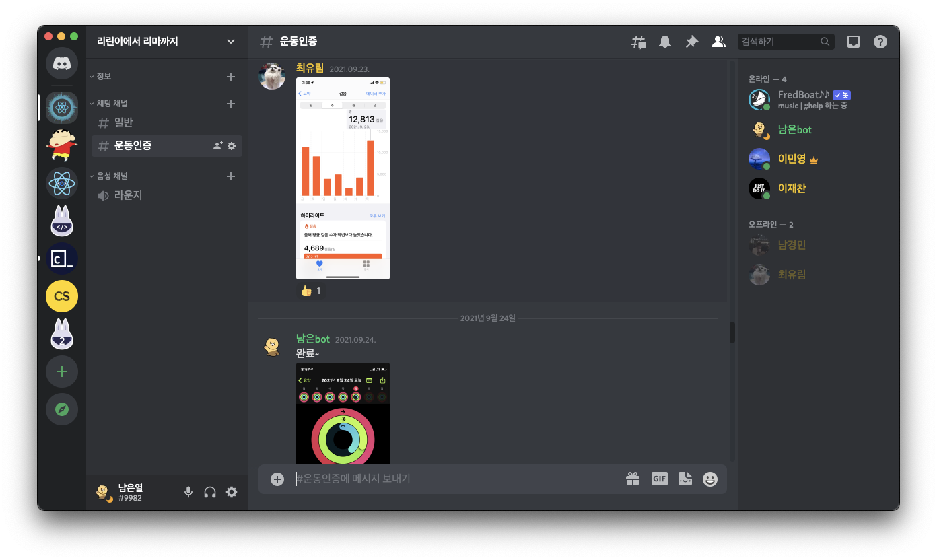Toggle the thumbs up reaction
937x560 pixels.
coord(311,291)
